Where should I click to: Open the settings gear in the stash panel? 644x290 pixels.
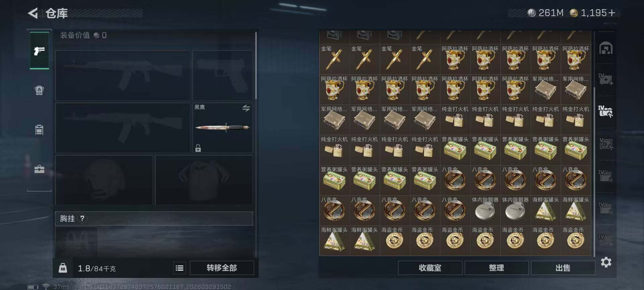(x=606, y=262)
